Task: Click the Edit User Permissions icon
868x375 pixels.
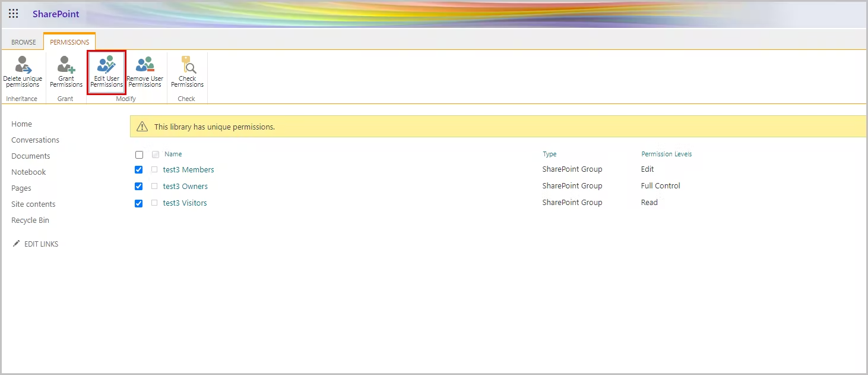Action: tap(107, 64)
